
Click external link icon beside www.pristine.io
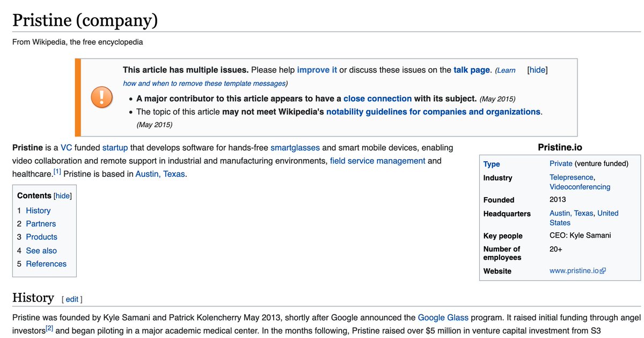point(603,271)
